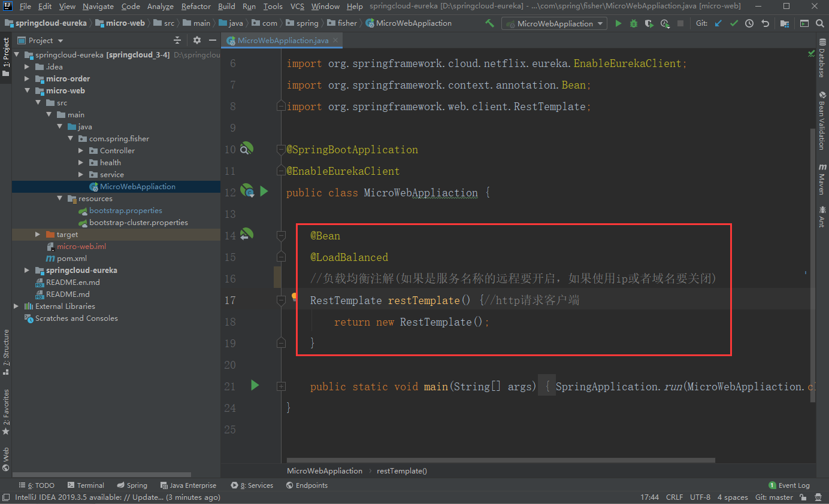
Task: Click the green Git commit checkmark icon
Action: tap(734, 23)
